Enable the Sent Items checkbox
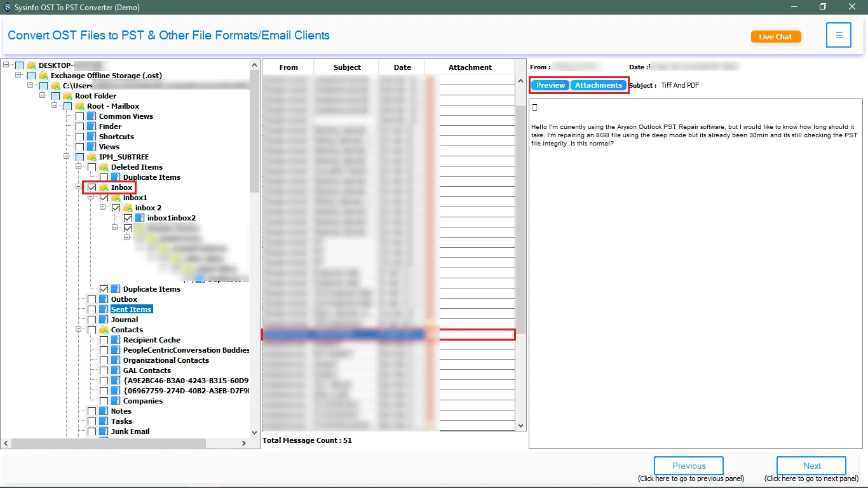 (92, 309)
